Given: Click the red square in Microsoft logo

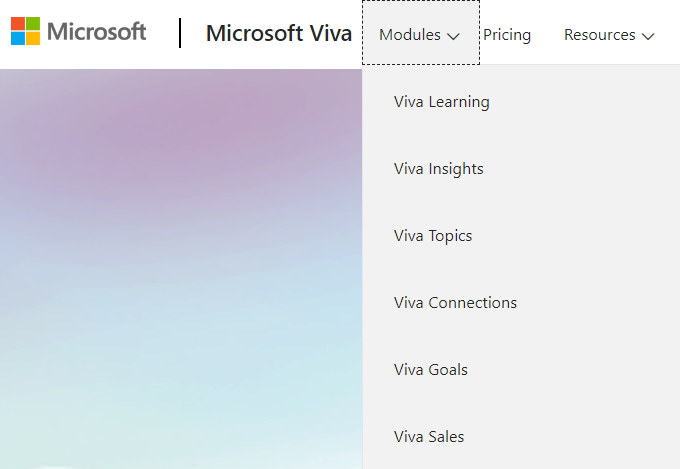Looking at the screenshot, I should click(18, 23).
